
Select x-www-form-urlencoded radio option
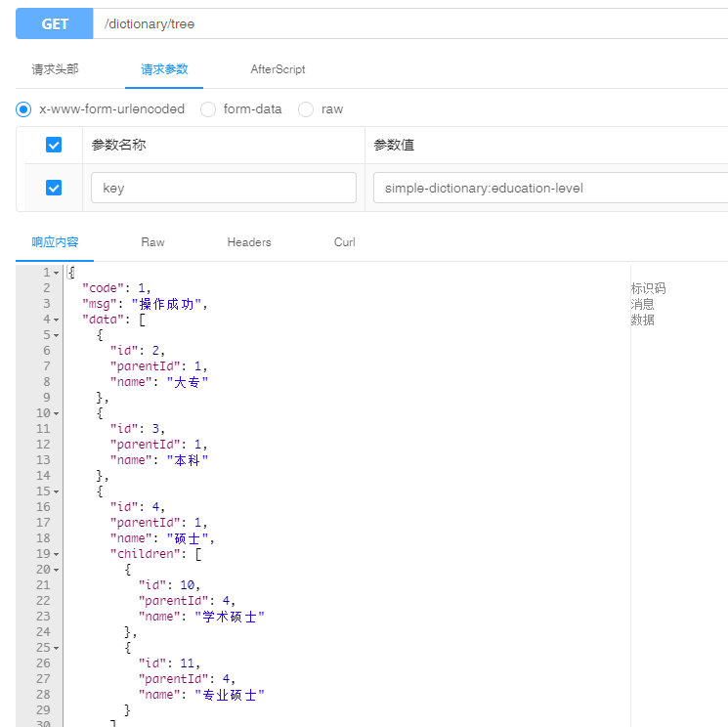tap(23, 109)
